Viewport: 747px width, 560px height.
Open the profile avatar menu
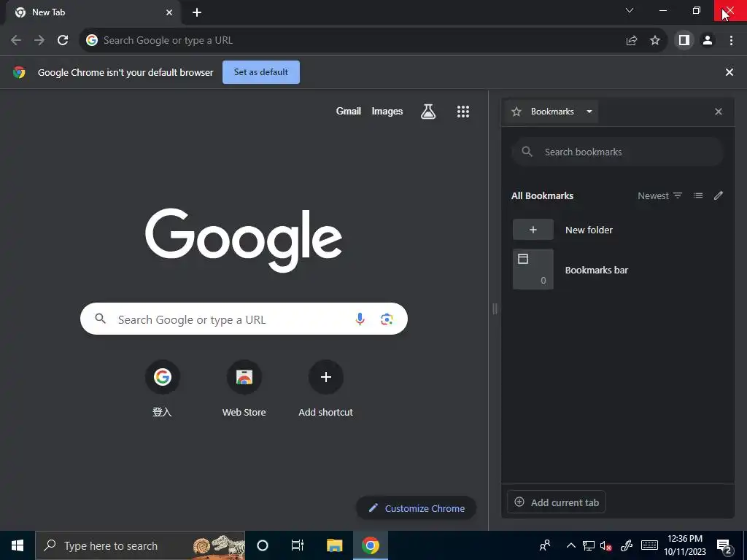click(x=708, y=41)
